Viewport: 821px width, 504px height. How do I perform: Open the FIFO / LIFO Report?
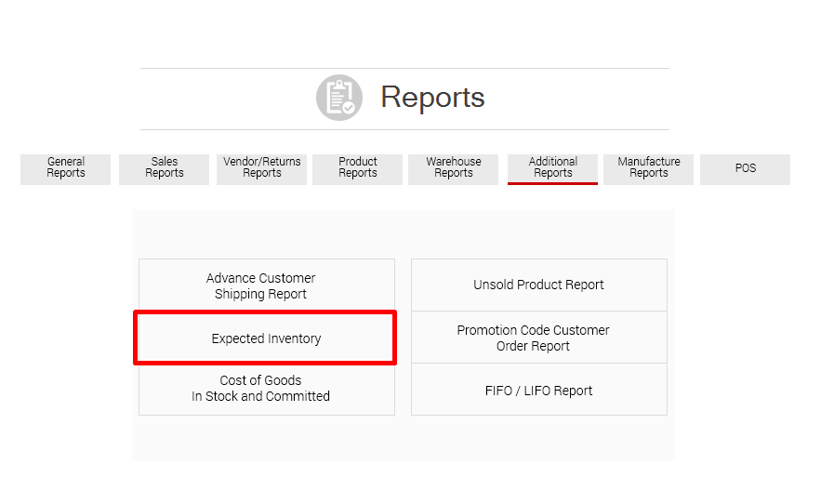[538, 391]
